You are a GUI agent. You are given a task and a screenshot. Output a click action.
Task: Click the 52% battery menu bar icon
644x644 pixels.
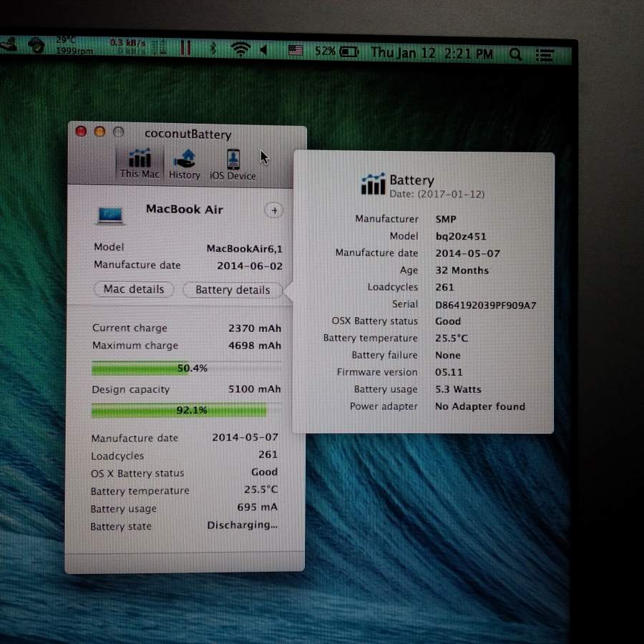click(337, 52)
